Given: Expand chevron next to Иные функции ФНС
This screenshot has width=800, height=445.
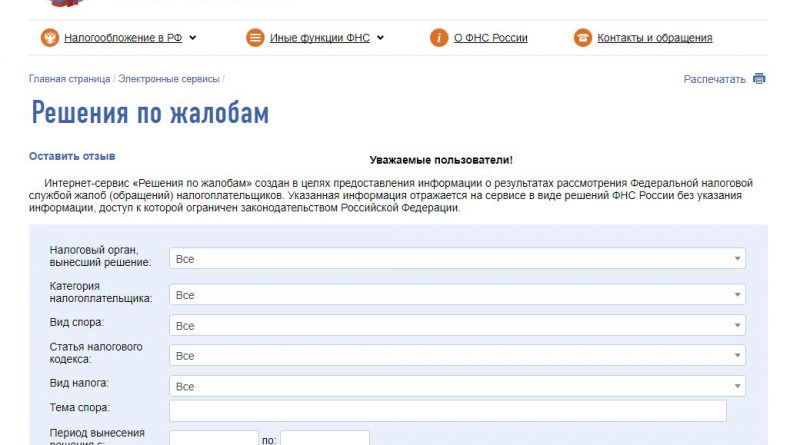Looking at the screenshot, I should (380, 38).
